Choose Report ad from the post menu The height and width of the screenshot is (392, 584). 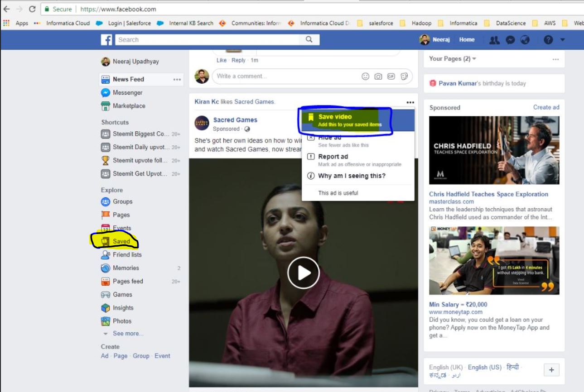click(x=358, y=160)
